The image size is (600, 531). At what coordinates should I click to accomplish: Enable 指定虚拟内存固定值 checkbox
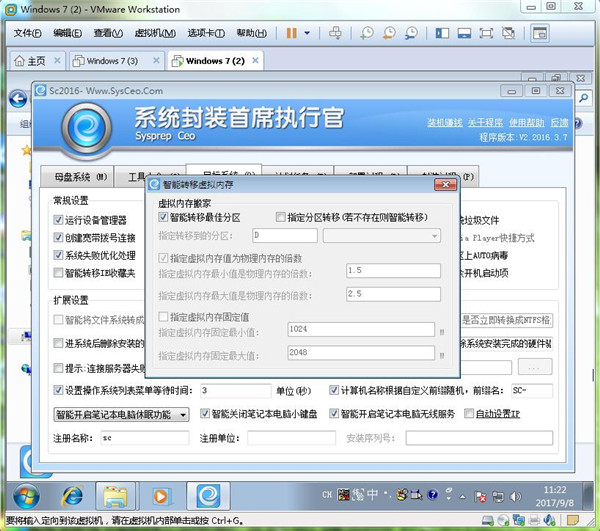(163, 316)
